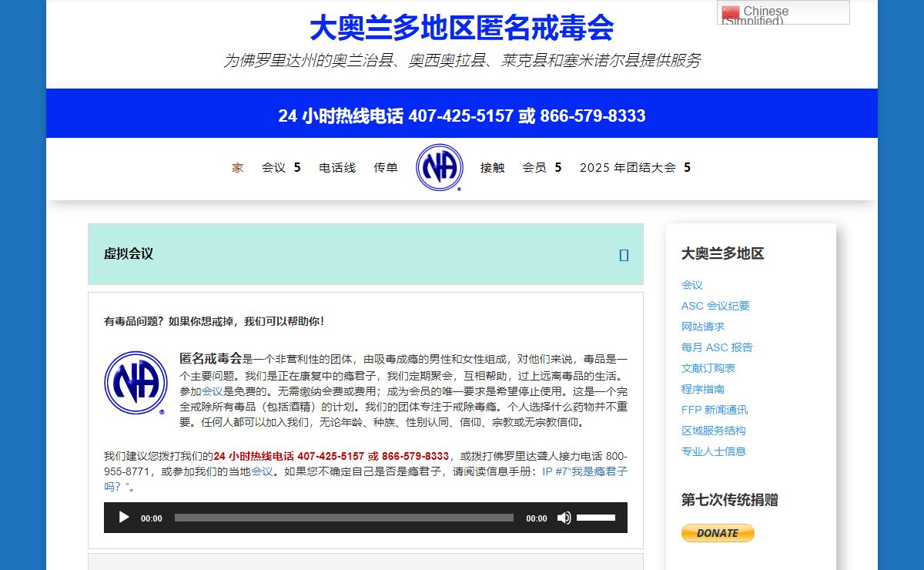The width and height of the screenshot is (924, 570).
Task: Seek in the audio progress bar
Action: click(344, 518)
